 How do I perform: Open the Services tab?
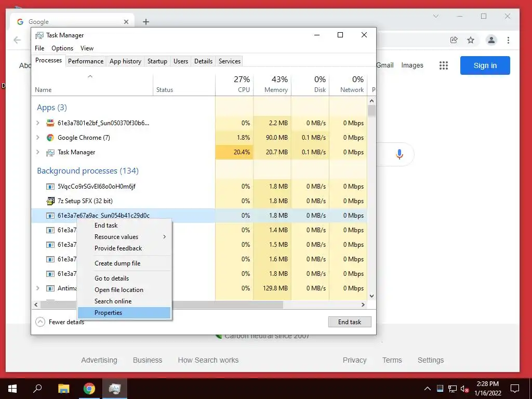pyautogui.click(x=229, y=61)
